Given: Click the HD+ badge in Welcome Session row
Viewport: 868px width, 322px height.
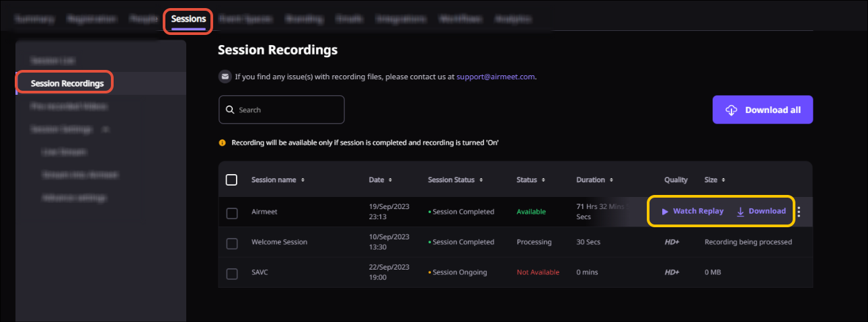Looking at the screenshot, I should click(672, 242).
